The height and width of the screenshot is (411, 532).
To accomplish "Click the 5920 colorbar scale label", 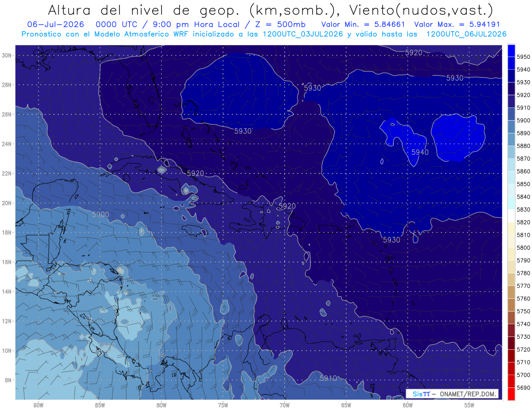I will pos(523,95).
